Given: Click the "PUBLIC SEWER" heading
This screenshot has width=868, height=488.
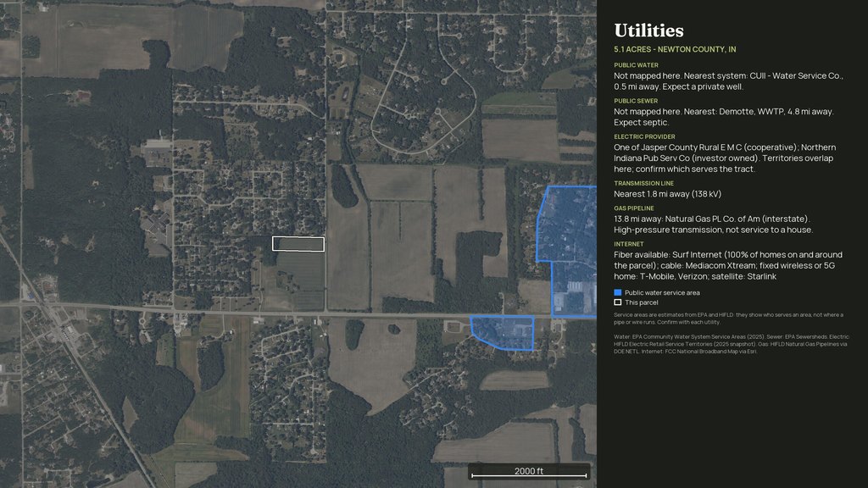Looking at the screenshot, I should coord(636,102).
